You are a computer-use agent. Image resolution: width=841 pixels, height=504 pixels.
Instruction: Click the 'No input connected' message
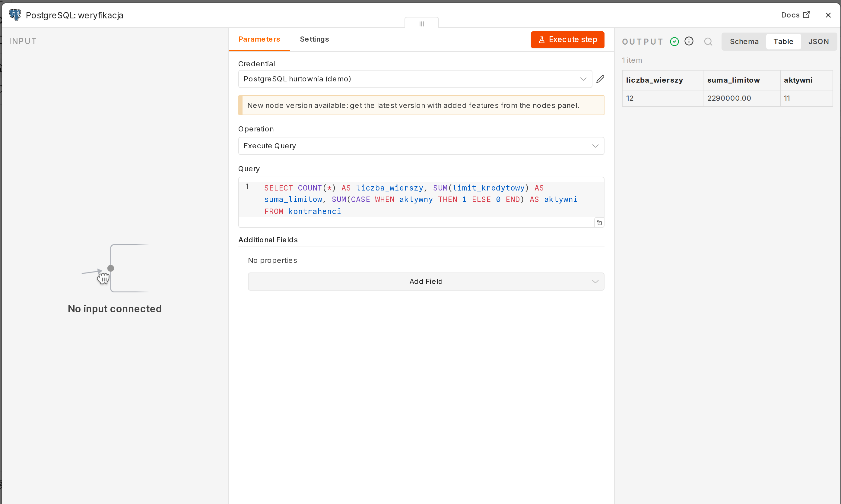115,309
